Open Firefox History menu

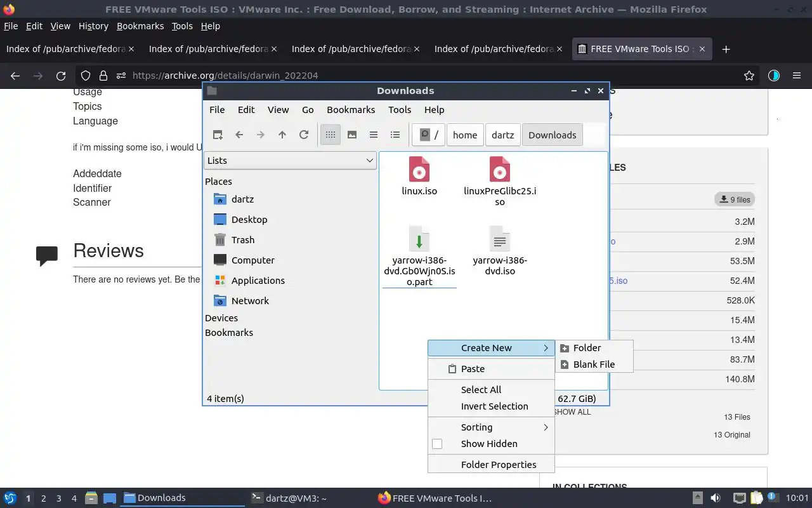tap(93, 26)
